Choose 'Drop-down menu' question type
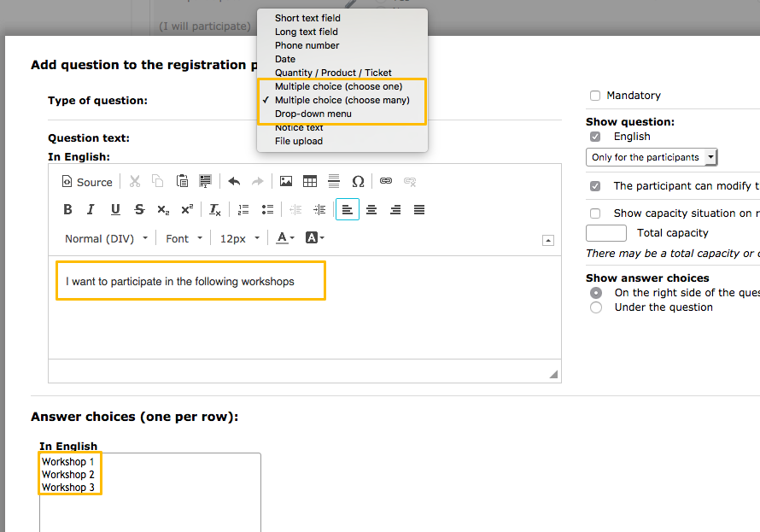760x532 pixels. [x=342, y=114]
